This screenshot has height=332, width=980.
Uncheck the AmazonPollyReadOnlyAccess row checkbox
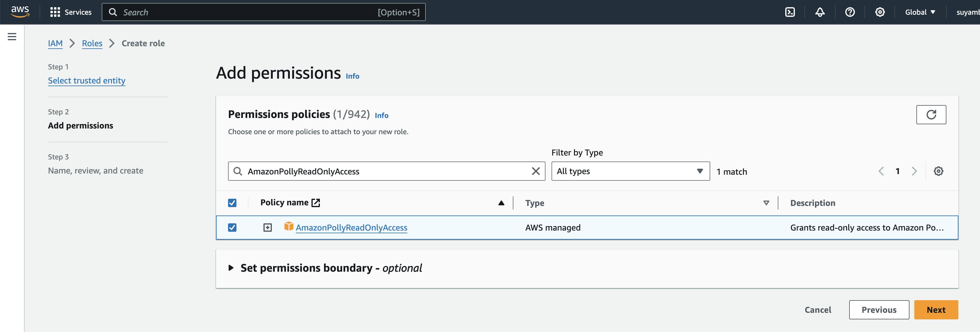point(232,228)
